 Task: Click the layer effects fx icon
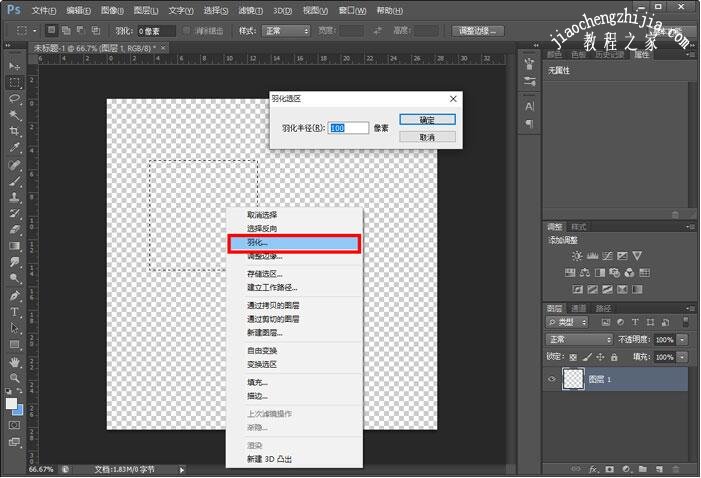pyautogui.click(x=593, y=468)
